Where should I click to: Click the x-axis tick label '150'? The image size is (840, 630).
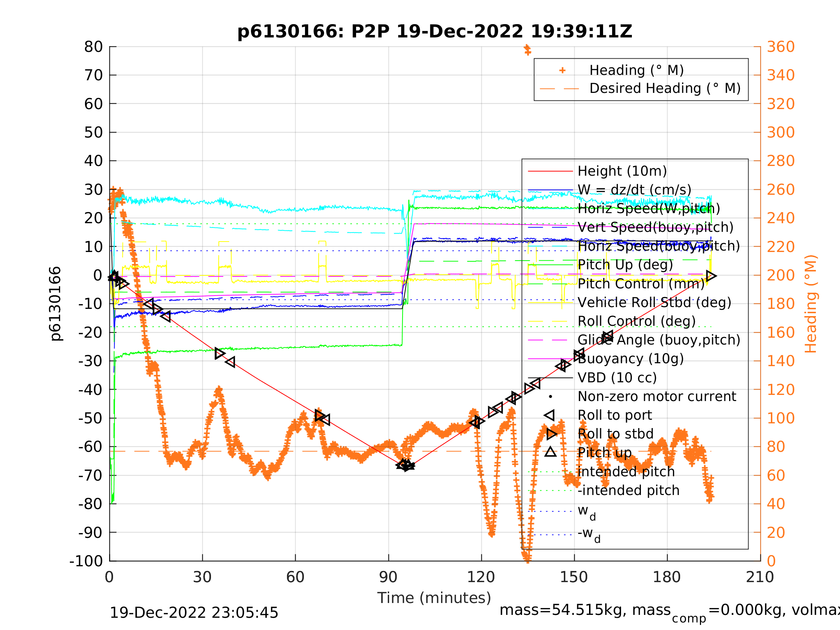[x=574, y=577]
